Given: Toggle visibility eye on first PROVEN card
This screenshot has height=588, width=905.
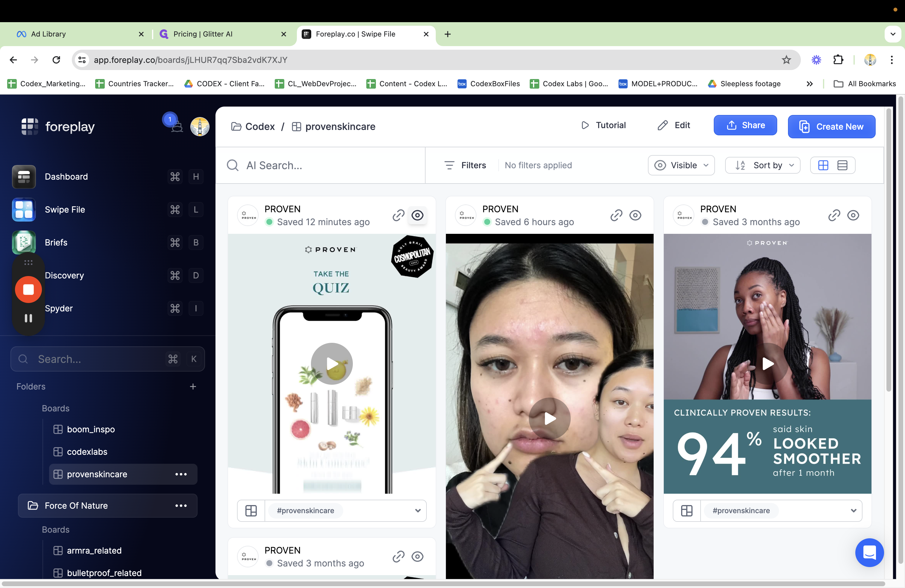Looking at the screenshot, I should pos(417,215).
